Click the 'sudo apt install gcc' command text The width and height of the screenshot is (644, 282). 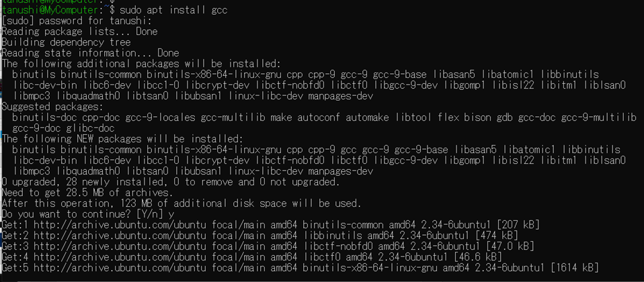(173, 10)
